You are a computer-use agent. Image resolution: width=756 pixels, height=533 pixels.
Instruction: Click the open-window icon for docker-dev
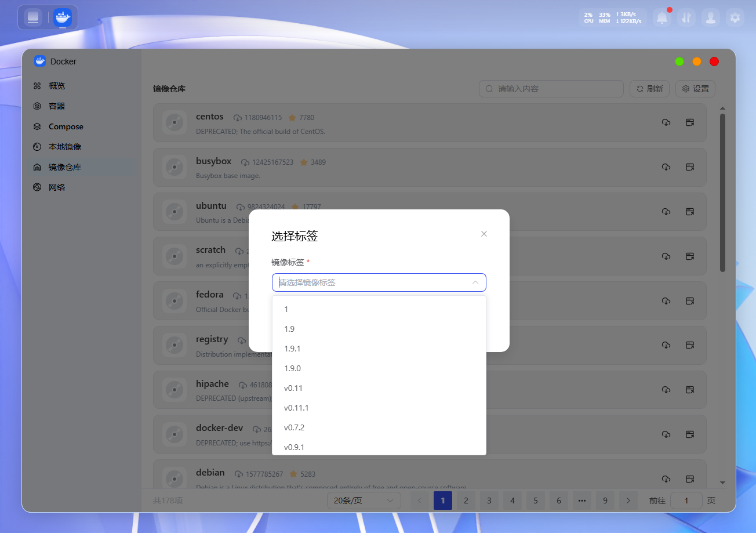pos(690,434)
